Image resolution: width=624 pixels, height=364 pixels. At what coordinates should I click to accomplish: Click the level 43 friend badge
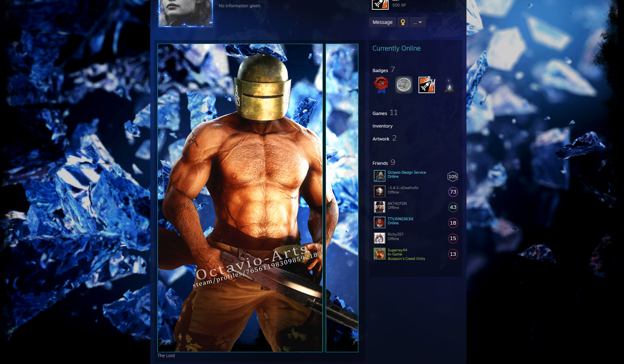tap(453, 207)
